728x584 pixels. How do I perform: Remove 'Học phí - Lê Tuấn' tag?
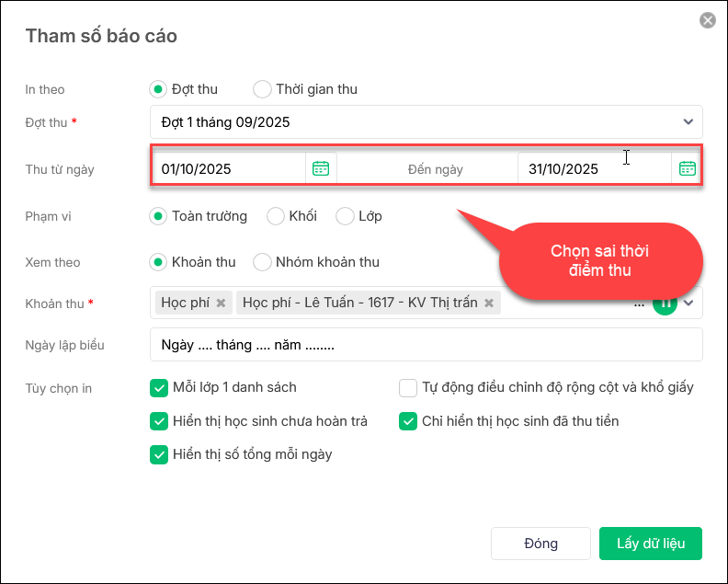pyautogui.click(x=489, y=303)
